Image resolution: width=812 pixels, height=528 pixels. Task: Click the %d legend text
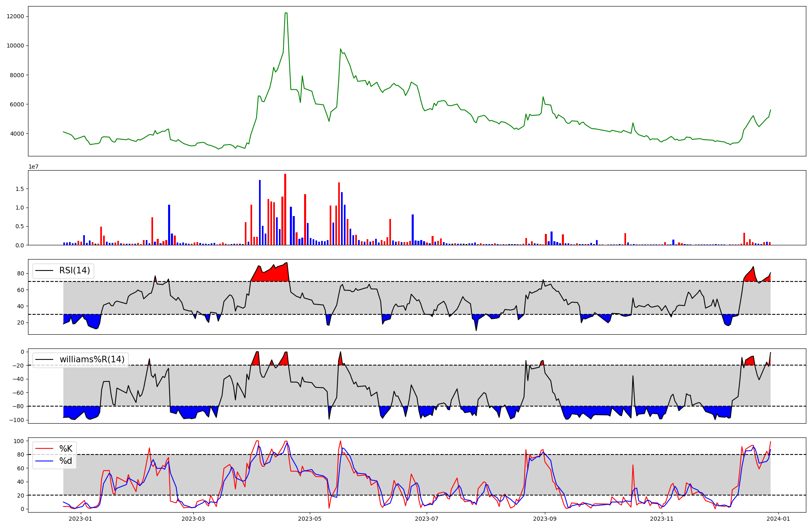66,461
